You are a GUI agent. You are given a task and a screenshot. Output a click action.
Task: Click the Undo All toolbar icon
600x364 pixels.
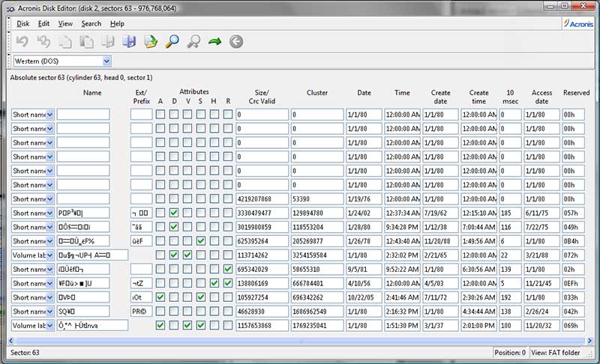coord(43,41)
